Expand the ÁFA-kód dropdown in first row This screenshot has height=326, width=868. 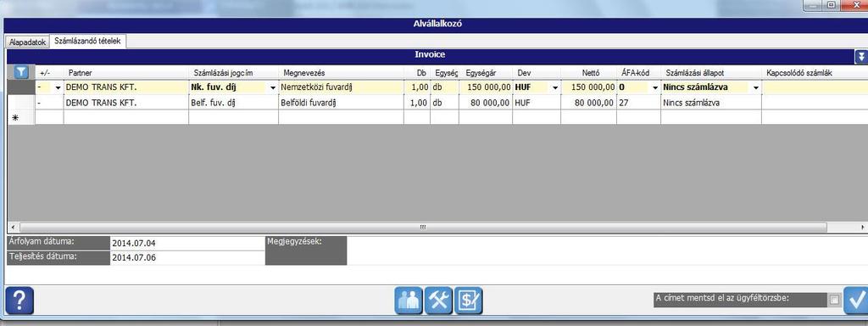(x=655, y=87)
